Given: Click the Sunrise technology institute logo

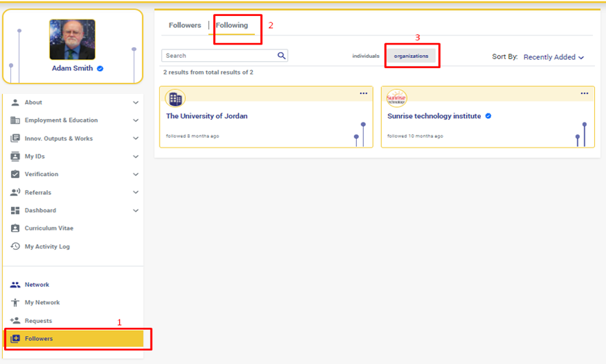Looking at the screenshot, I should tap(396, 99).
